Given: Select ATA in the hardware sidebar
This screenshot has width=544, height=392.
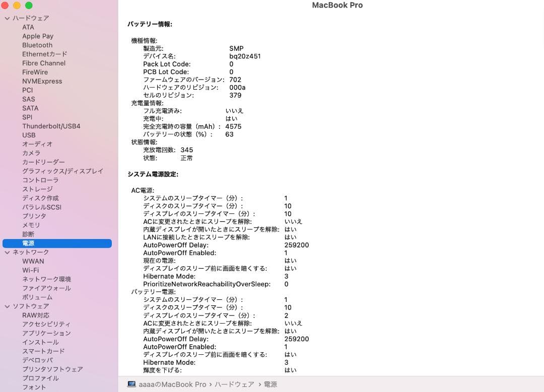Looking at the screenshot, I should click(x=28, y=27).
